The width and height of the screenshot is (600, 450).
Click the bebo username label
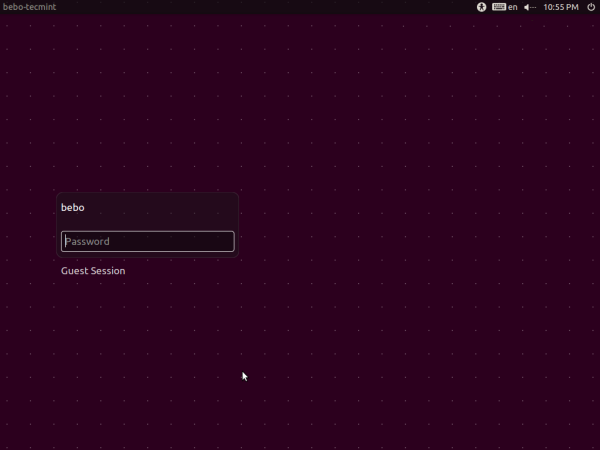tap(73, 208)
